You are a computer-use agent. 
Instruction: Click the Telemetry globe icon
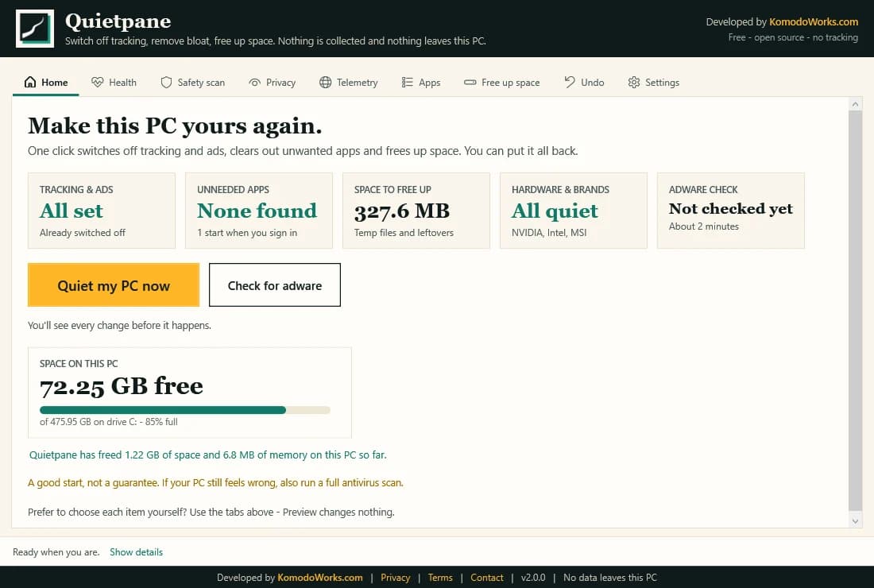point(326,83)
